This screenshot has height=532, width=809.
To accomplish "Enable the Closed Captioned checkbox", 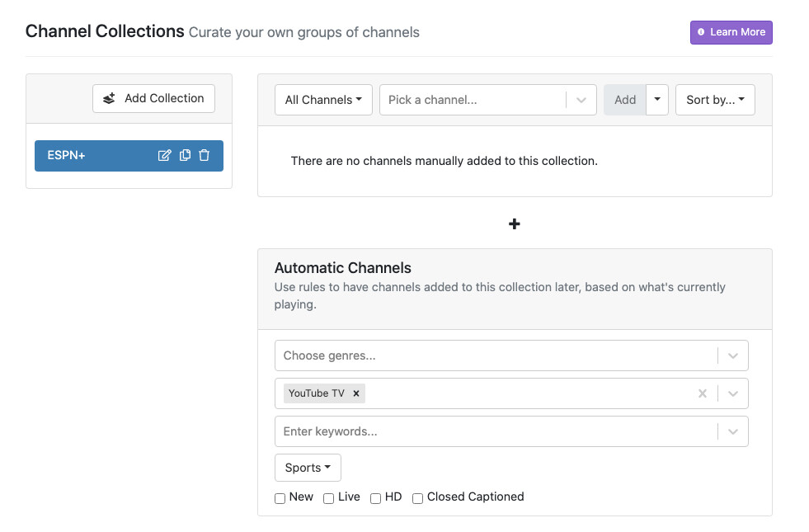I will click(418, 498).
